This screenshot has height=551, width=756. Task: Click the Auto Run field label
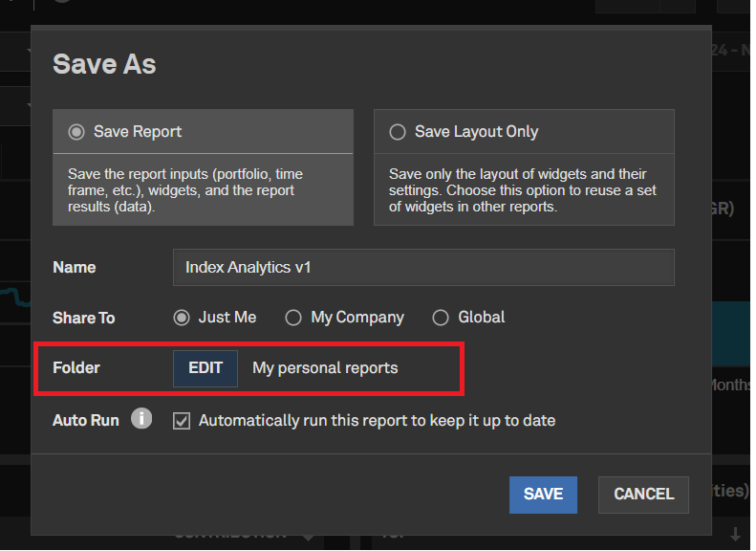(86, 420)
